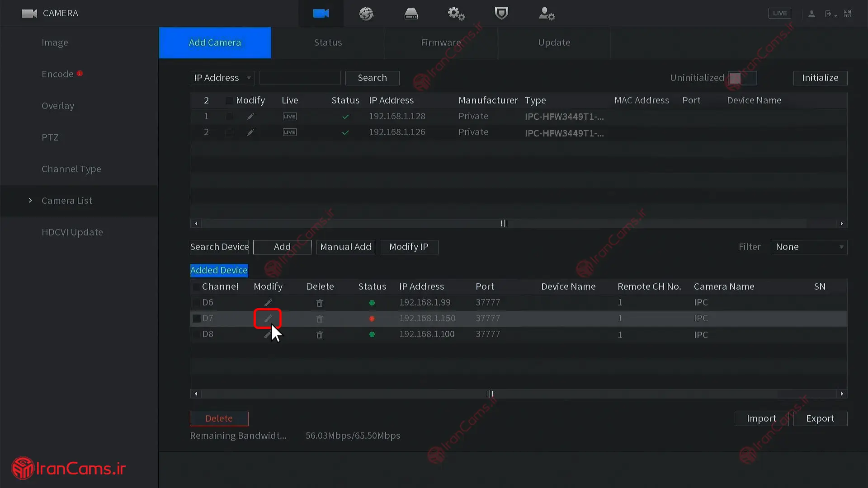Tick the select-all checkbox beside Channel header
Screen dimensions: 868x488
tap(196, 287)
